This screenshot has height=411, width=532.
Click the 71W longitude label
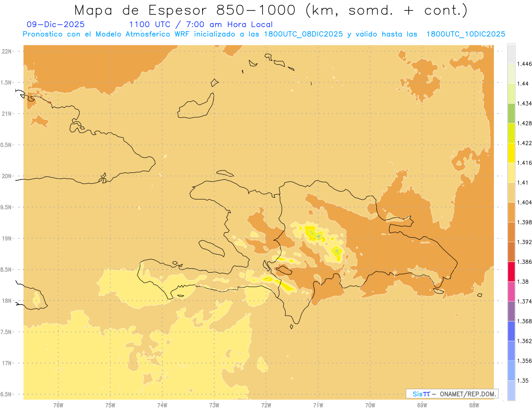[x=318, y=405]
